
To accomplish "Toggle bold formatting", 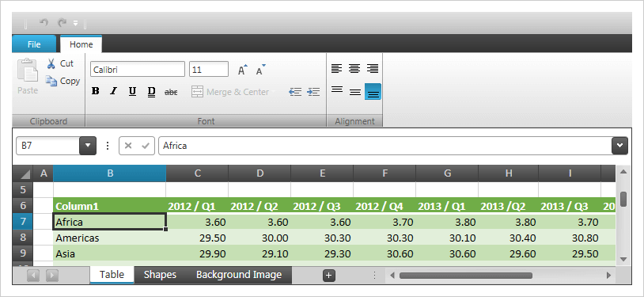I will [95, 91].
